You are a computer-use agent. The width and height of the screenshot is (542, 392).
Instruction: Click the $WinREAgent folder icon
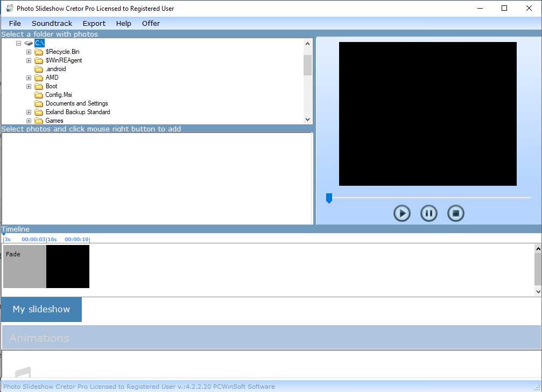point(39,60)
